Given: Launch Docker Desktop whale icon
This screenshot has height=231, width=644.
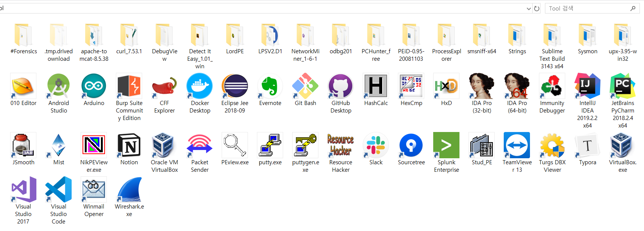Looking at the screenshot, I should tap(200, 86).
